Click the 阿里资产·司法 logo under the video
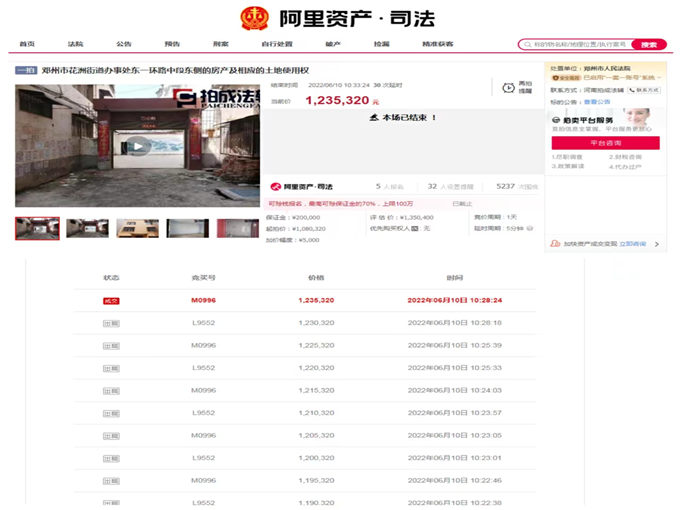The width and height of the screenshot is (680, 510). (x=301, y=187)
